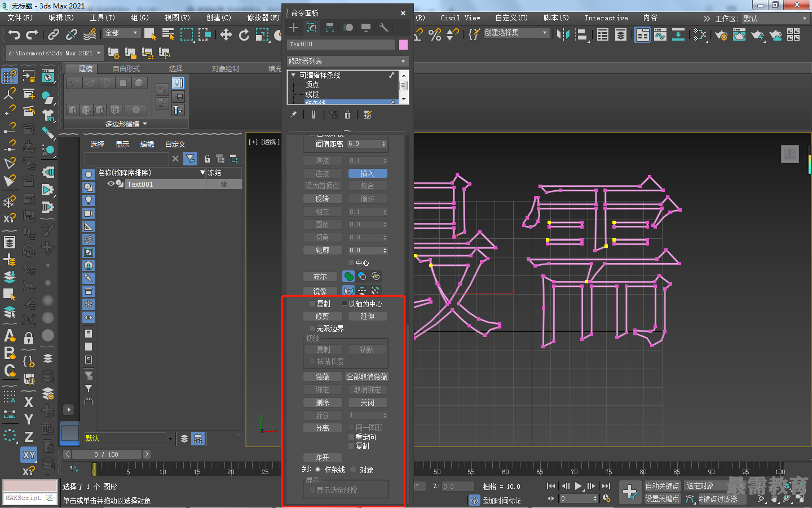
Task: Select the Bind to Space Warp tool
Action: (x=90, y=35)
